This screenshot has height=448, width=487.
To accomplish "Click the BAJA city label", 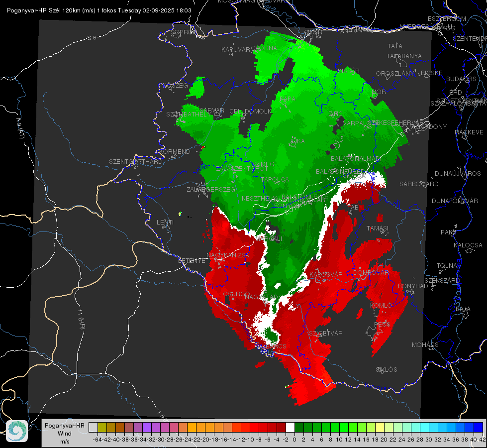I will tap(463, 309).
